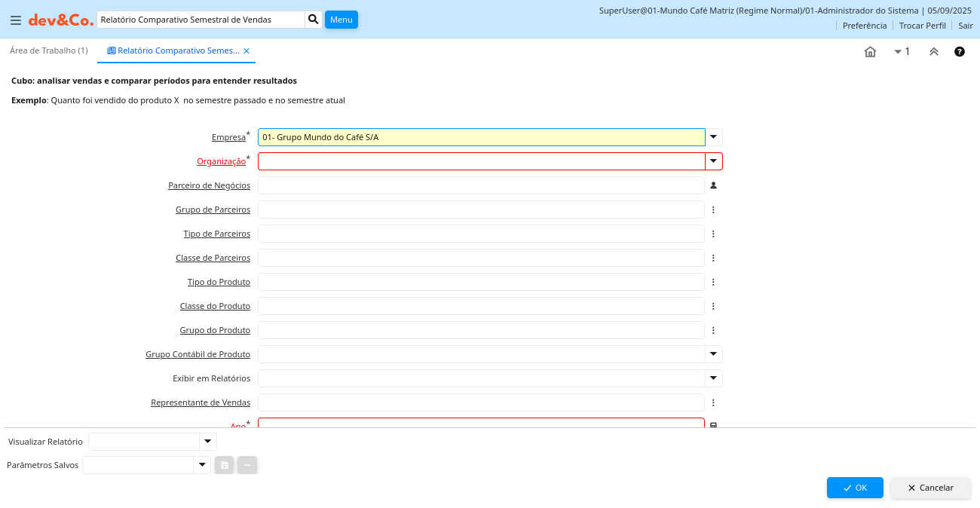Expand the Organização dropdown
Viewport: 980px width, 508px height.
714,161
